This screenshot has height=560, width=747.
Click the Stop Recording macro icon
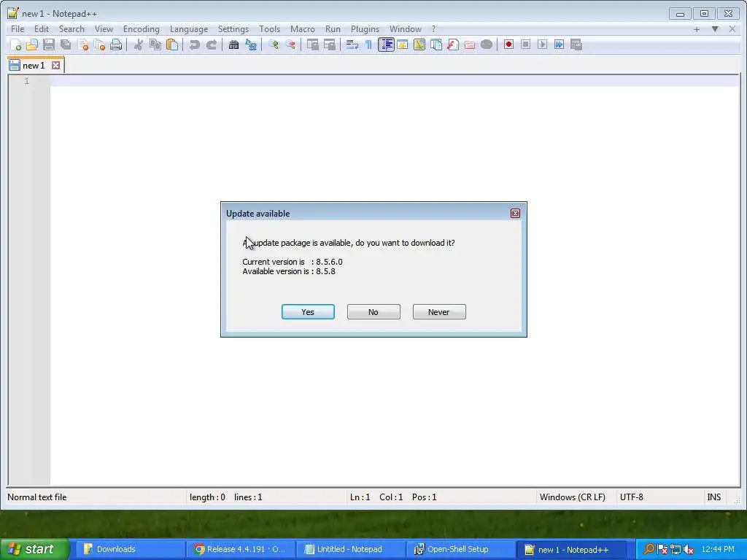(525, 44)
